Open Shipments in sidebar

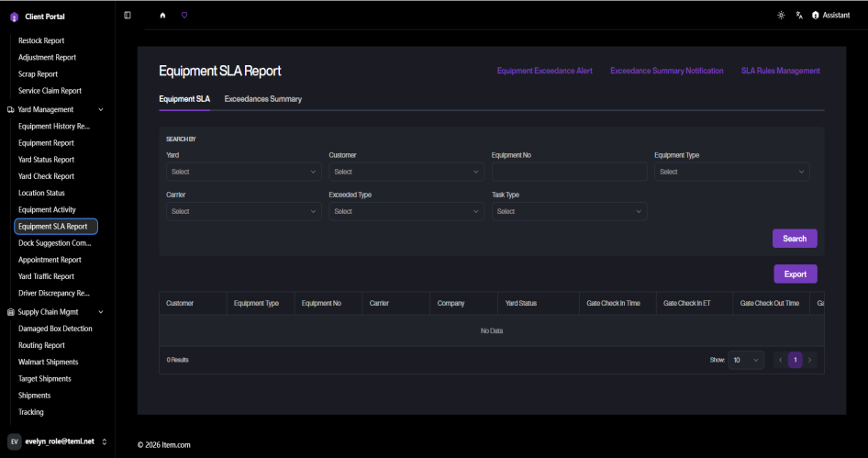[34, 396]
